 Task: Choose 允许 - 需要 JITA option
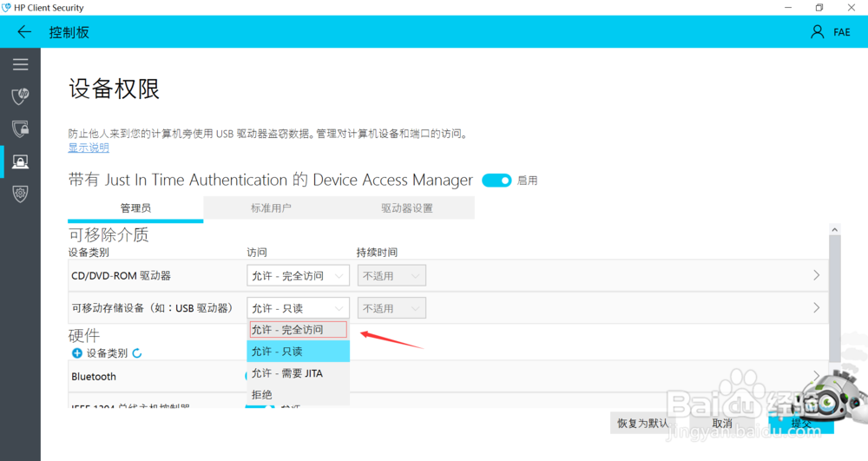tap(298, 373)
